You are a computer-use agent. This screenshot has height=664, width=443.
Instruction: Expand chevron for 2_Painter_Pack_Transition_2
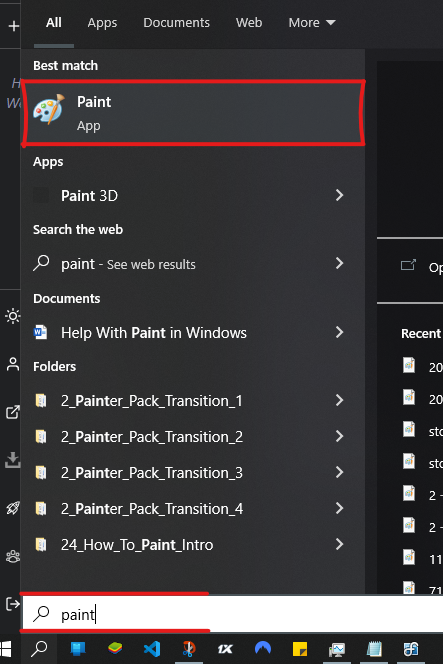(339, 436)
